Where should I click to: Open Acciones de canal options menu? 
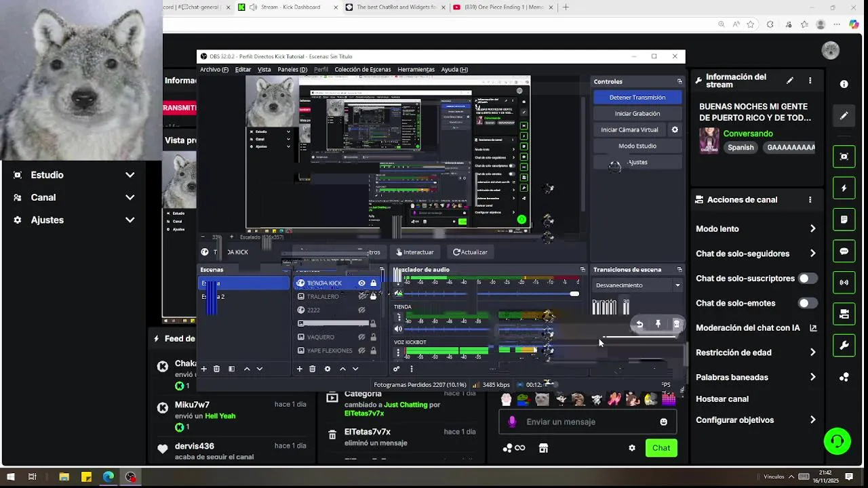[x=810, y=200]
